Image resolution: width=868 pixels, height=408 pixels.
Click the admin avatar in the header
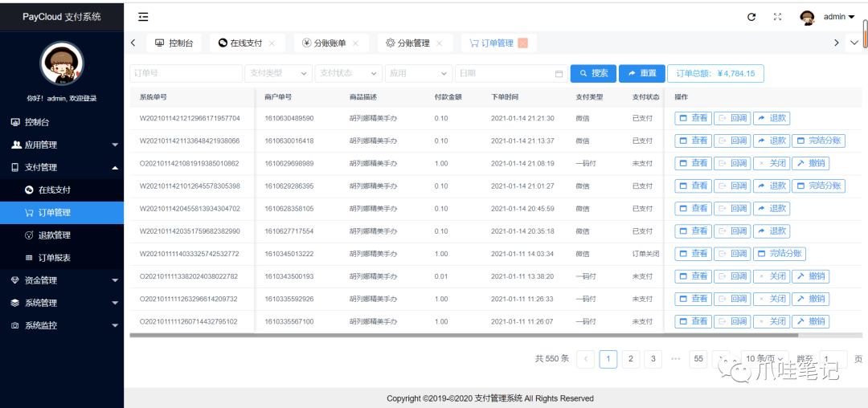pos(807,17)
